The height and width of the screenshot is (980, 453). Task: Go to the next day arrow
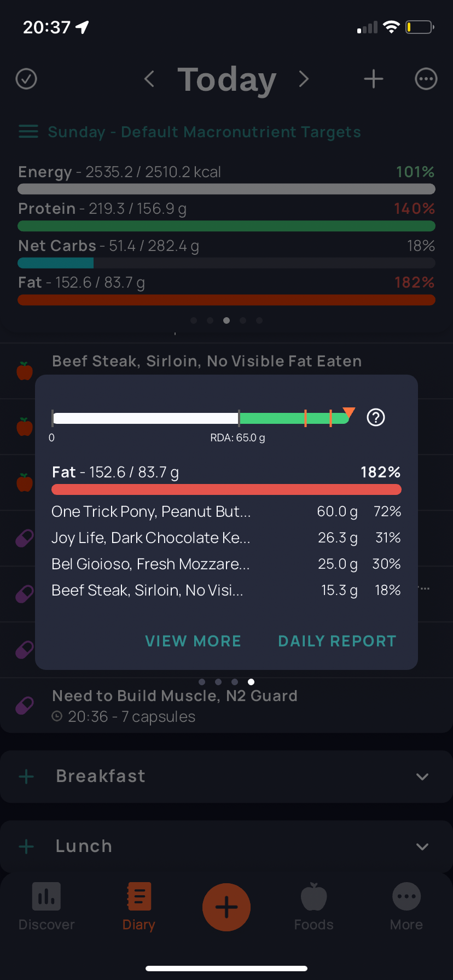(x=304, y=79)
